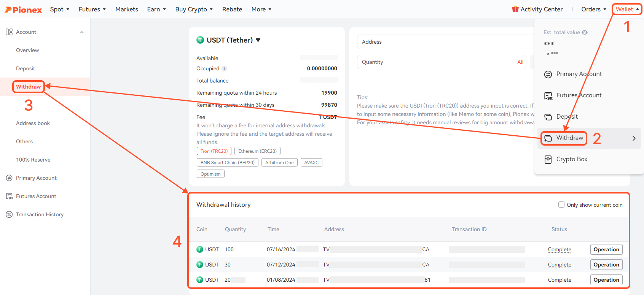
Task: Open the Rebate page
Action: 232,9
